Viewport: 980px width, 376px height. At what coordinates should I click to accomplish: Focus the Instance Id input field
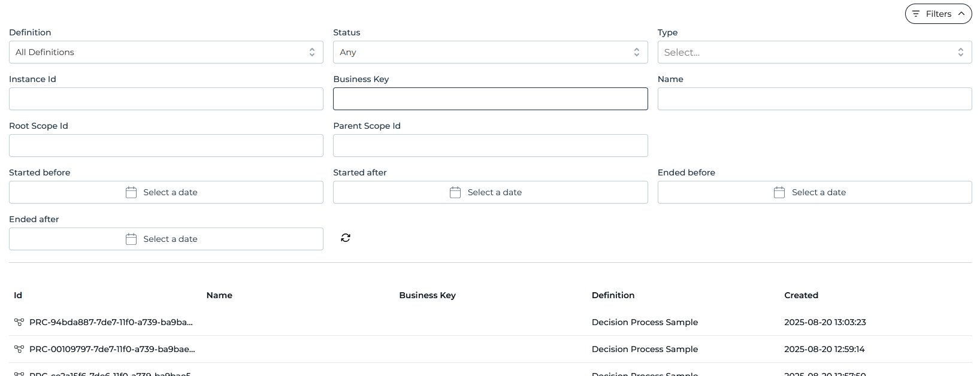tap(166, 99)
